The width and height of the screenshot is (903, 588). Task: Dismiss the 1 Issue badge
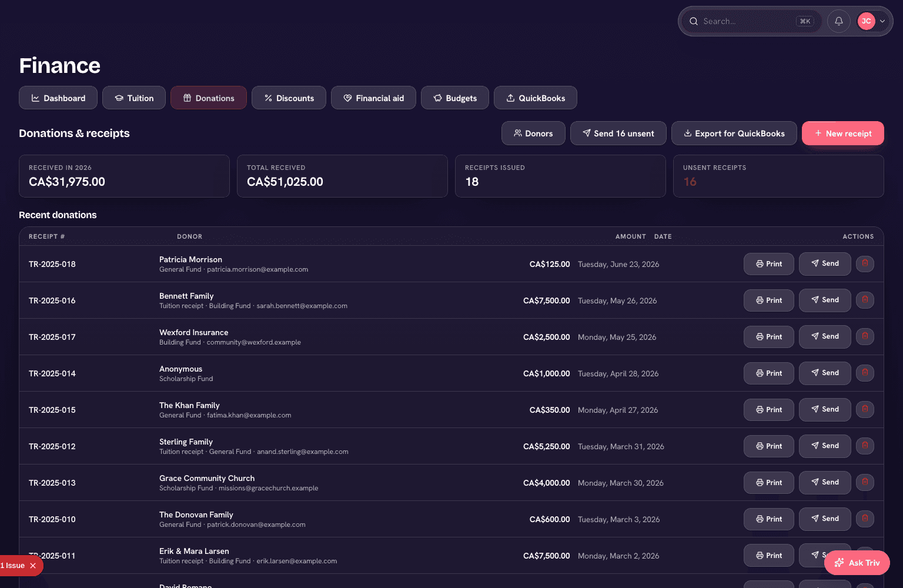click(33, 566)
